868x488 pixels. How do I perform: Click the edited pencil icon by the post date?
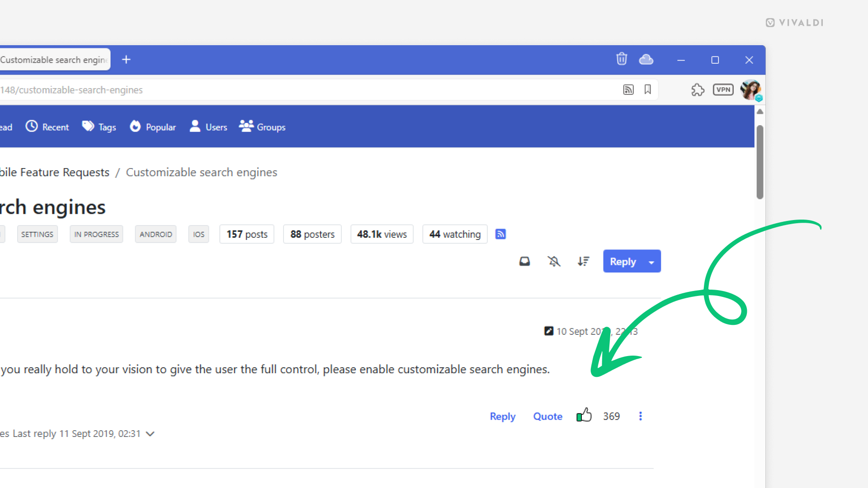pos(548,331)
